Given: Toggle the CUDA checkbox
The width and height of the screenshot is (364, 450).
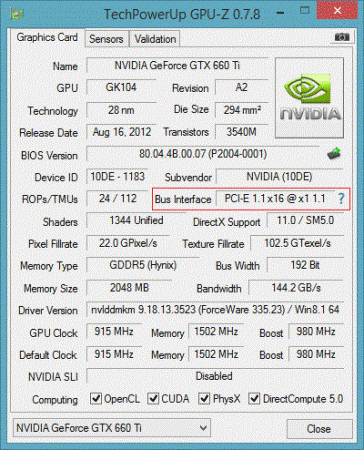Looking at the screenshot, I should coord(153,398).
